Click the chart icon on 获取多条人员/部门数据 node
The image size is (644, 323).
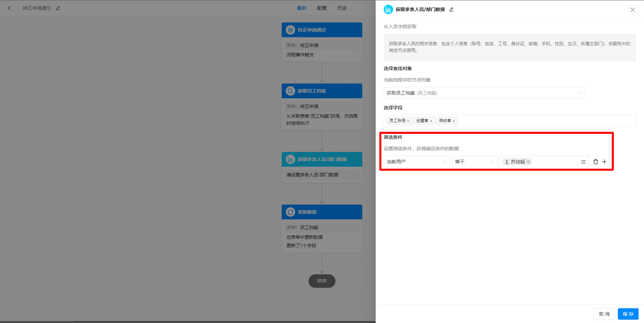(x=290, y=159)
